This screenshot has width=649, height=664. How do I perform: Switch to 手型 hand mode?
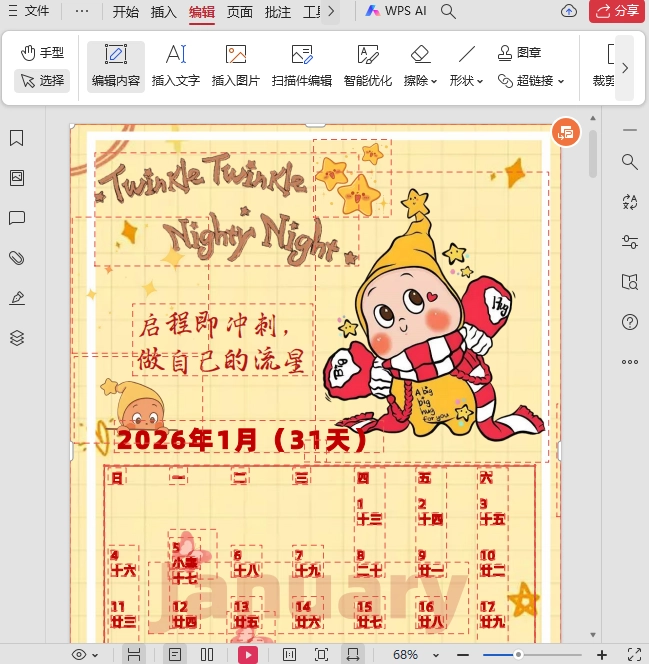pyautogui.click(x=43, y=52)
